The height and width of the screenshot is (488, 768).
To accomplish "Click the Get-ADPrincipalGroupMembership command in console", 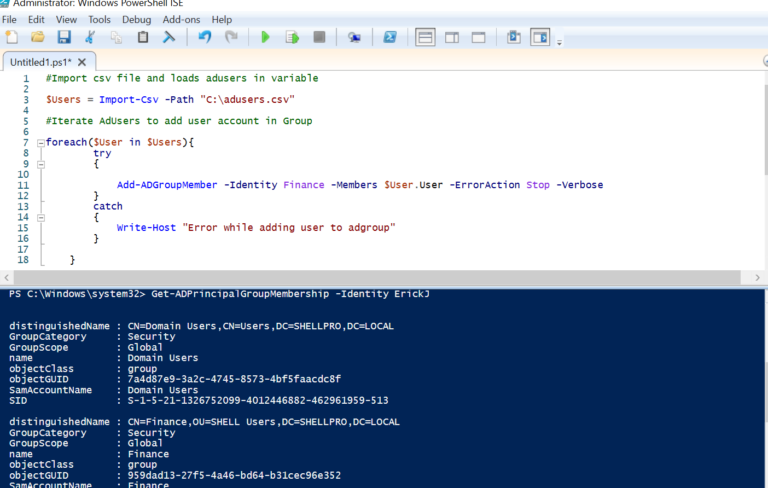I will point(240,294).
